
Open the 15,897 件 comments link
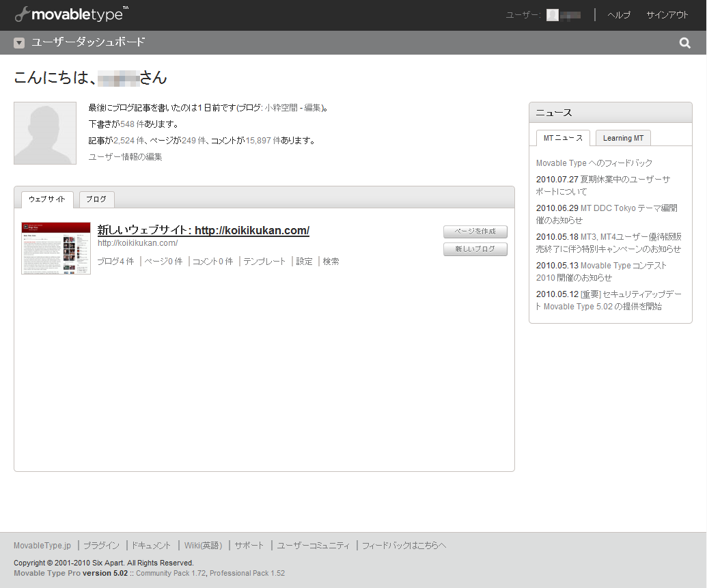coord(263,140)
